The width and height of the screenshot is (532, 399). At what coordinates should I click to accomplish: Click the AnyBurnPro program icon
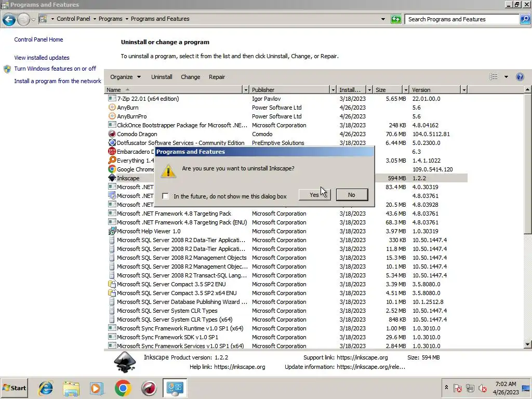[112, 116]
